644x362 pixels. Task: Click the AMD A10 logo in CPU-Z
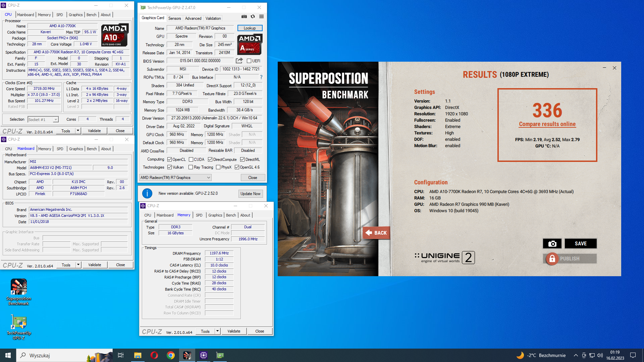pos(115,35)
